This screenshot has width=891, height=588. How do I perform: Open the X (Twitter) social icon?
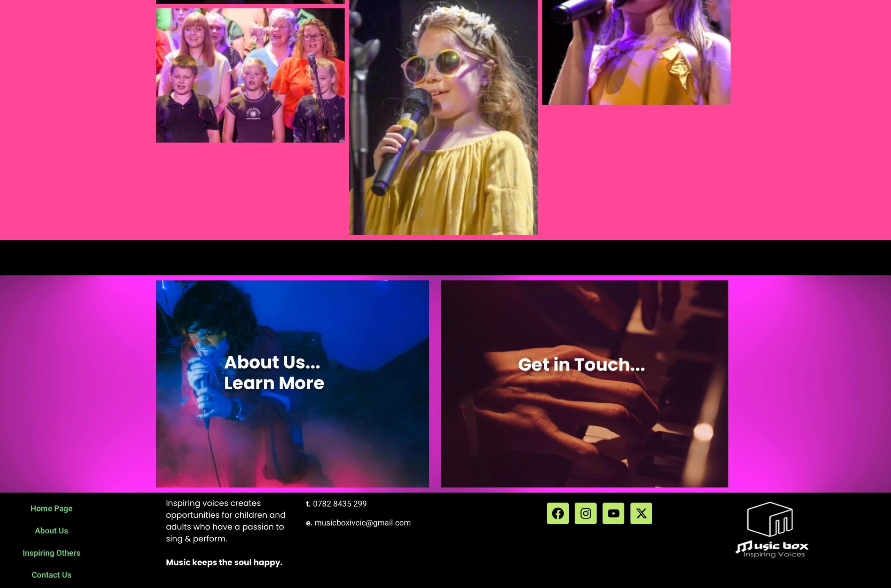[641, 514]
